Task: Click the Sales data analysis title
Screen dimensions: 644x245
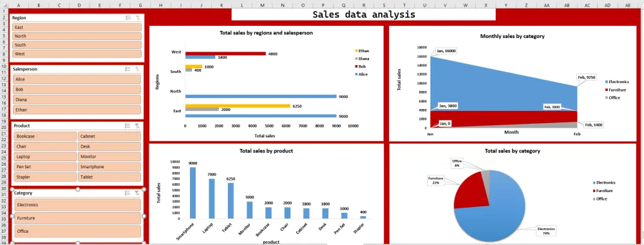Action: 363,14
